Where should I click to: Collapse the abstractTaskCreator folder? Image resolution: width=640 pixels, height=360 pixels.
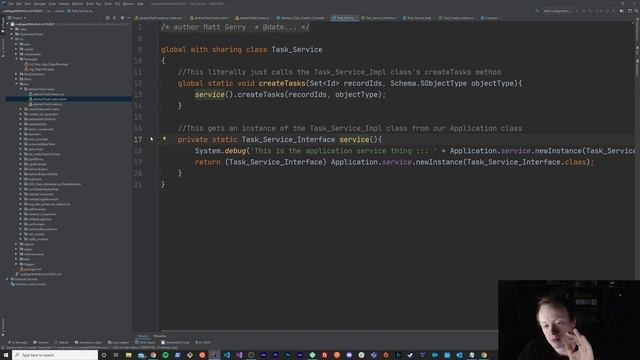21,89
